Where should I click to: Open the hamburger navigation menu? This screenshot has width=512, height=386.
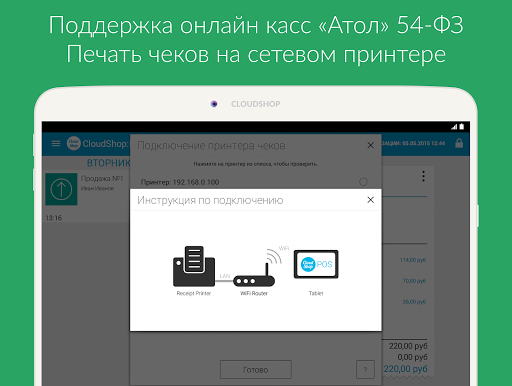(x=56, y=143)
